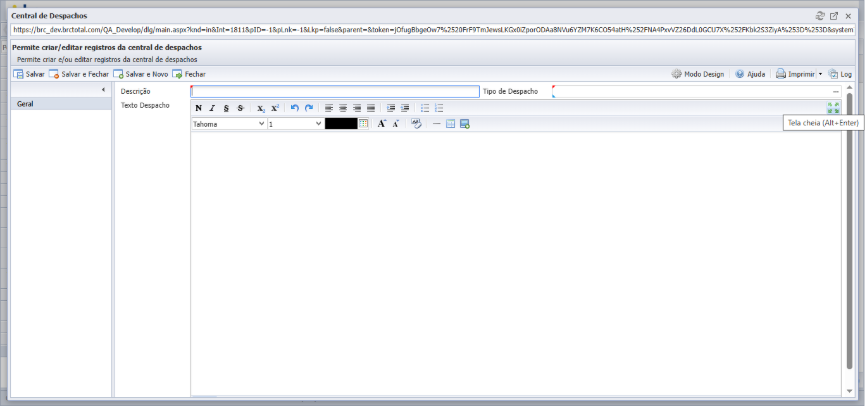Click the black font color swatch

[341, 124]
